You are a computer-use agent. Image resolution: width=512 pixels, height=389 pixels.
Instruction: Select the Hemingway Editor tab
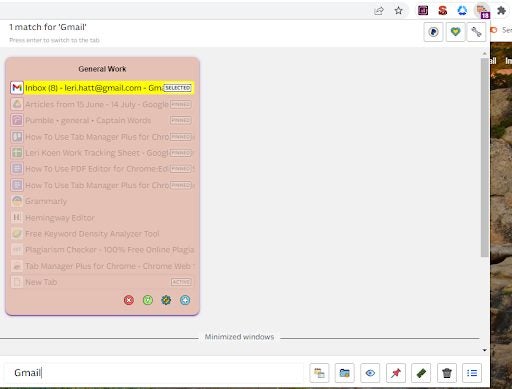pos(102,218)
